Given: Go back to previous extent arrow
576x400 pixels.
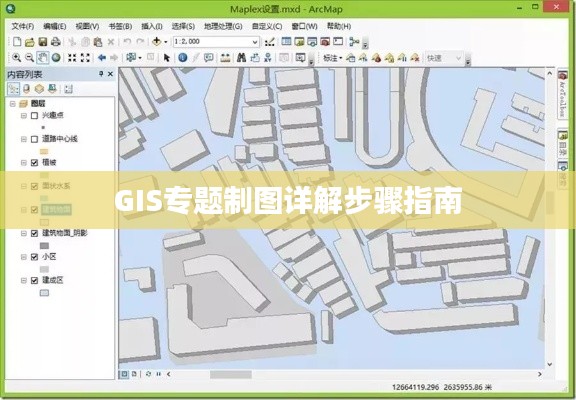Looking at the screenshot, I should point(102,57).
